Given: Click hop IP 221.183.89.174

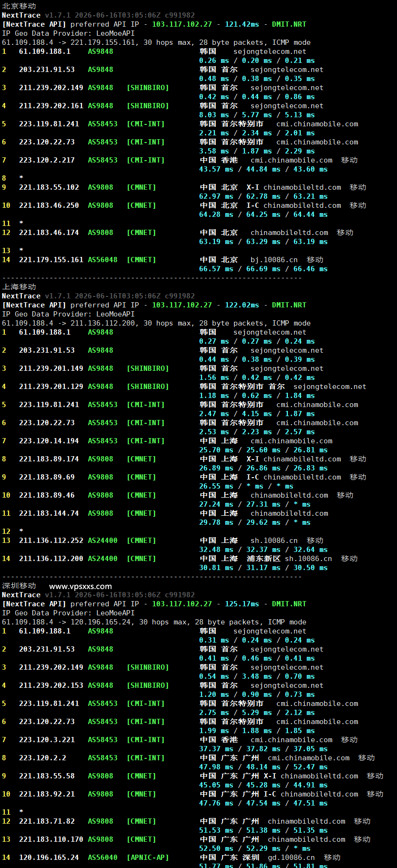Looking at the screenshot, I should click(49, 459).
